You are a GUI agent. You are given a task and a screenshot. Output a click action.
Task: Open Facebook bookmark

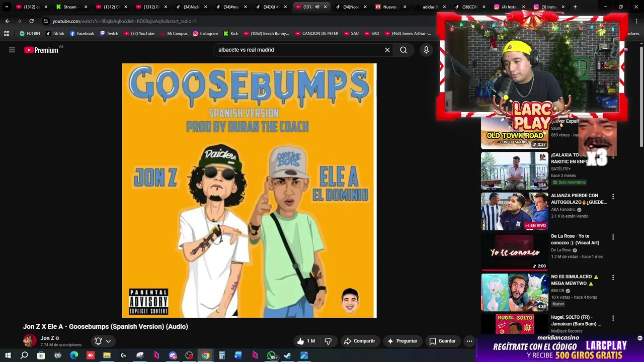coord(82,34)
